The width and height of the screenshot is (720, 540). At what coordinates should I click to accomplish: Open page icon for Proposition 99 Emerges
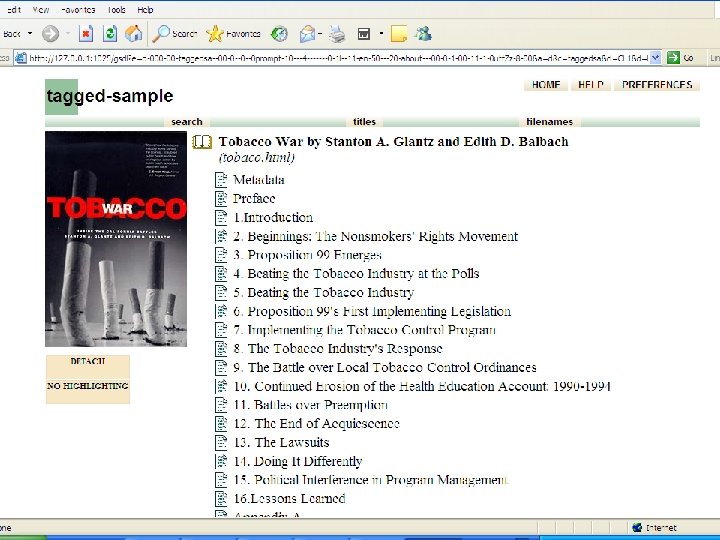221,254
